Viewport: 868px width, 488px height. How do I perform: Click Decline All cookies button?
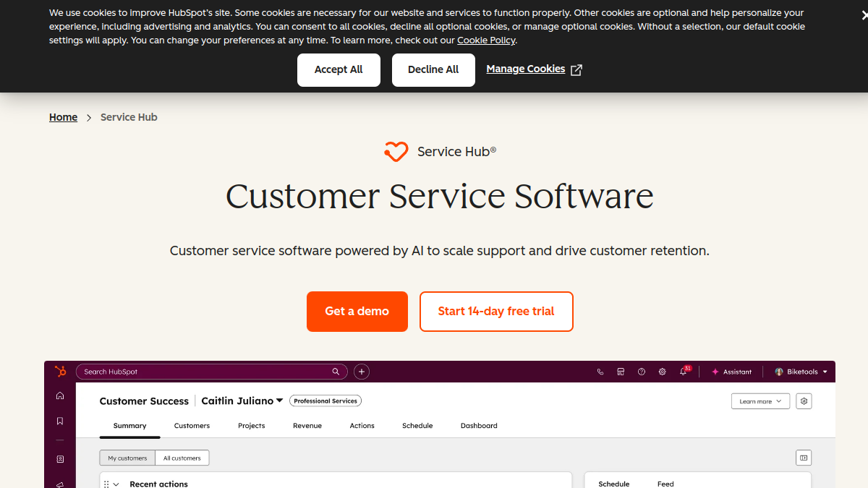[433, 70]
